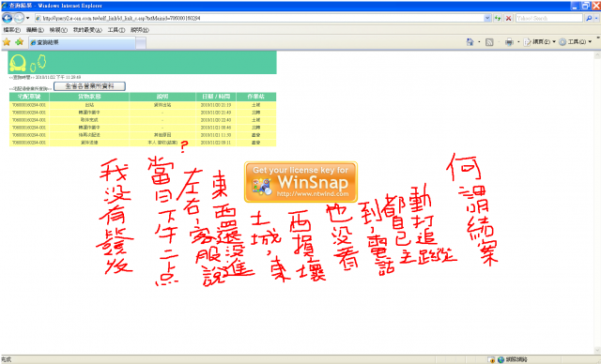
Task: Open the 網頁(P) command bar menu
Action: click(x=540, y=41)
